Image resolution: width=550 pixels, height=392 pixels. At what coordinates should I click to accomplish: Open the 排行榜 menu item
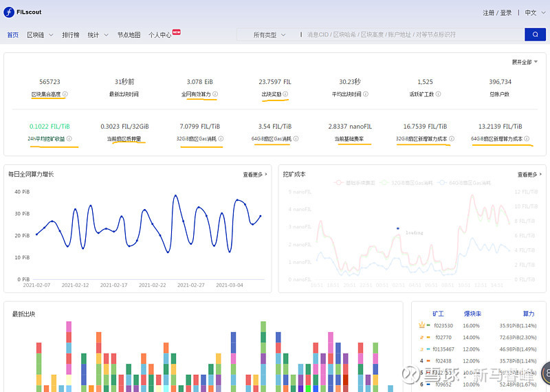click(x=71, y=35)
